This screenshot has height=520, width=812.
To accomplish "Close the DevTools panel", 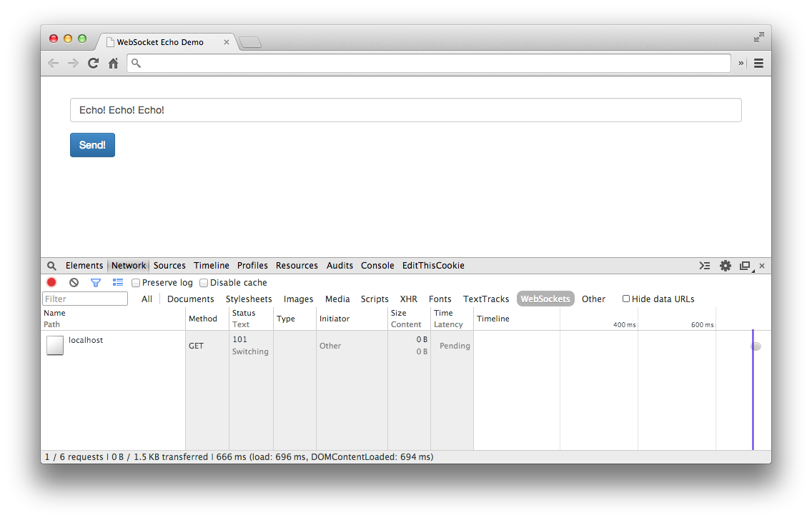I will pyautogui.click(x=762, y=266).
